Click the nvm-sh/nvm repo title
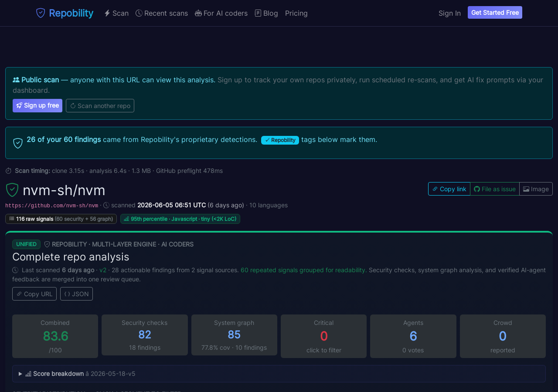The height and width of the screenshot is (392, 558). [x=64, y=190]
